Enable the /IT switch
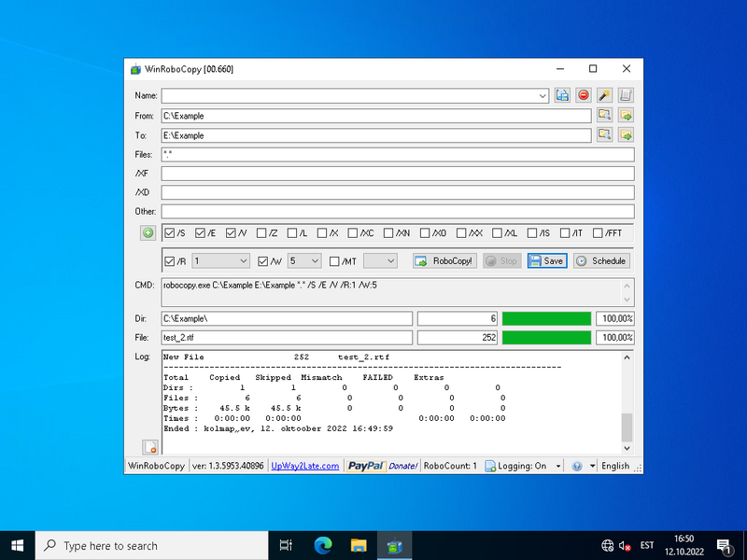 click(565, 232)
